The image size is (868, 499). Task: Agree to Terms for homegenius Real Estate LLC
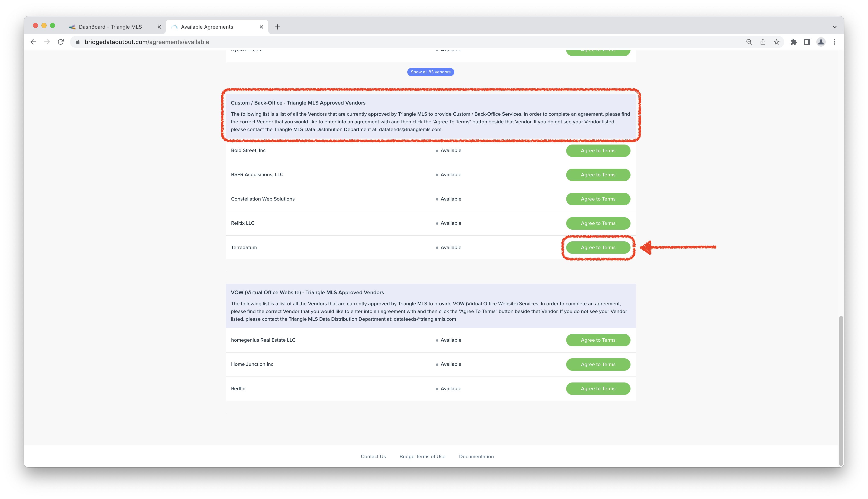pyautogui.click(x=598, y=340)
